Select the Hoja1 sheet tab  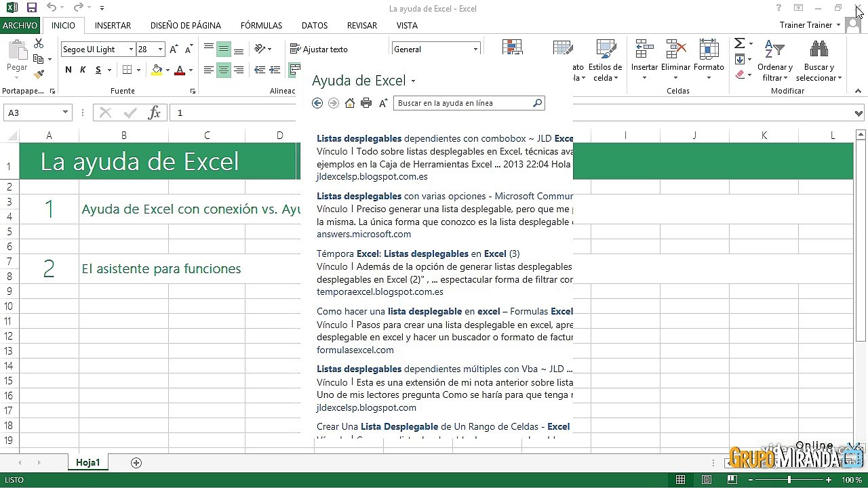pos(87,463)
